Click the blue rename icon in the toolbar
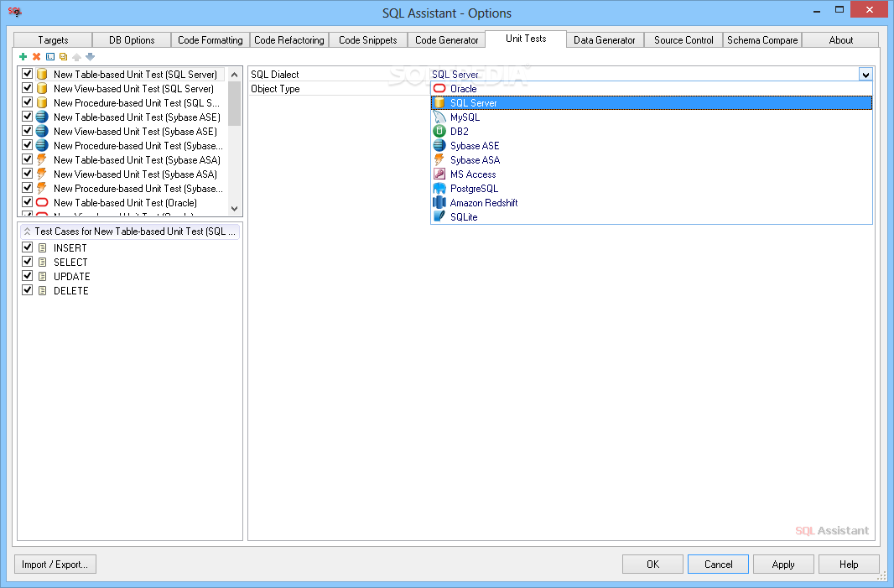This screenshot has width=894, height=588. pyautogui.click(x=50, y=56)
